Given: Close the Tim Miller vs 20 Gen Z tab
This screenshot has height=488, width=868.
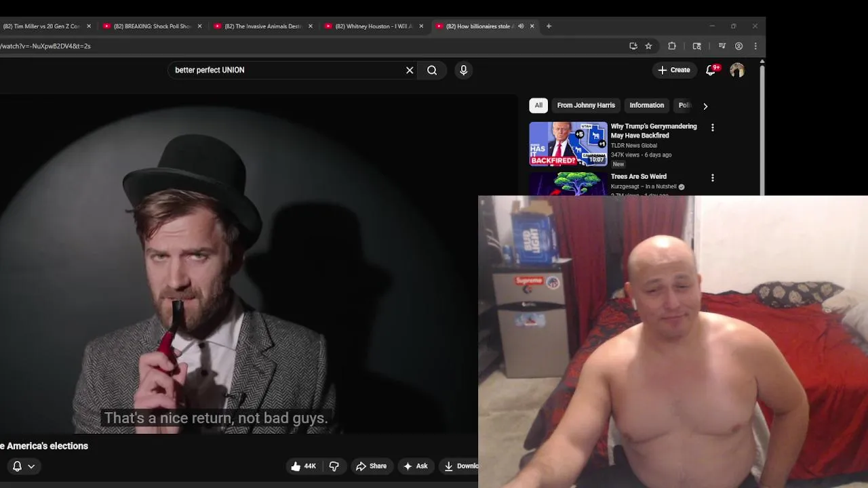Looking at the screenshot, I should [x=89, y=26].
